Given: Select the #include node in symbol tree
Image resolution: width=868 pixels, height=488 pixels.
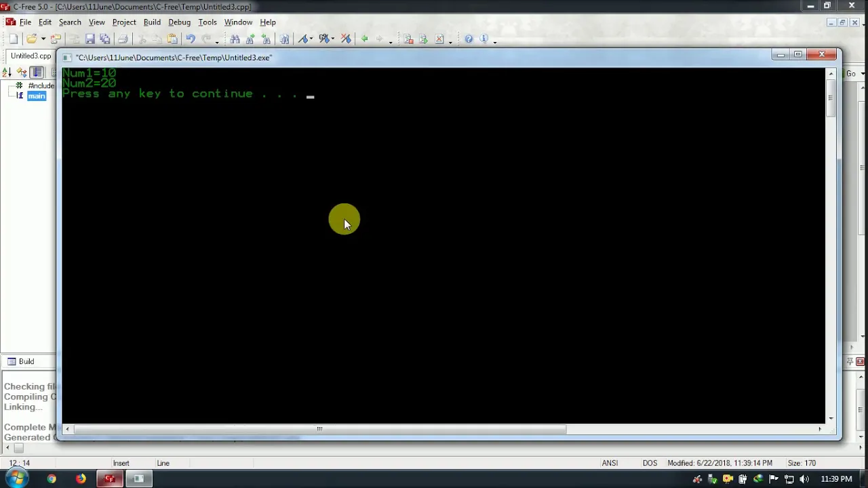Looking at the screenshot, I should (40, 86).
